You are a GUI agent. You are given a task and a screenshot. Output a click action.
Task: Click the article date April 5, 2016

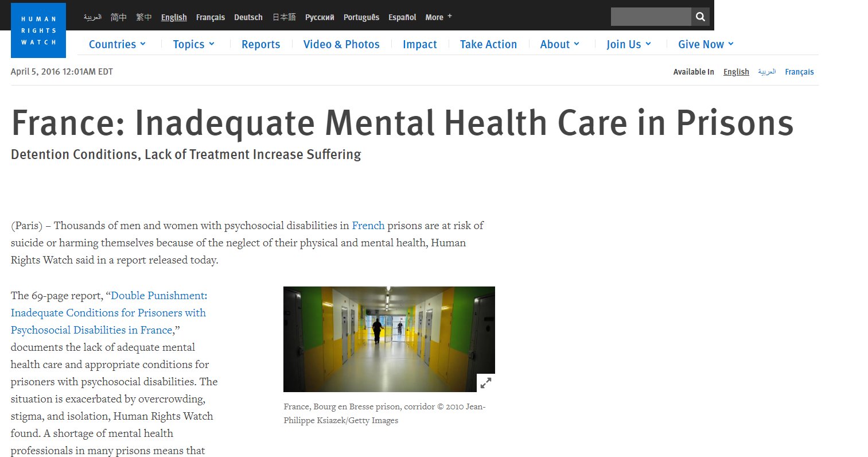(x=62, y=72)
